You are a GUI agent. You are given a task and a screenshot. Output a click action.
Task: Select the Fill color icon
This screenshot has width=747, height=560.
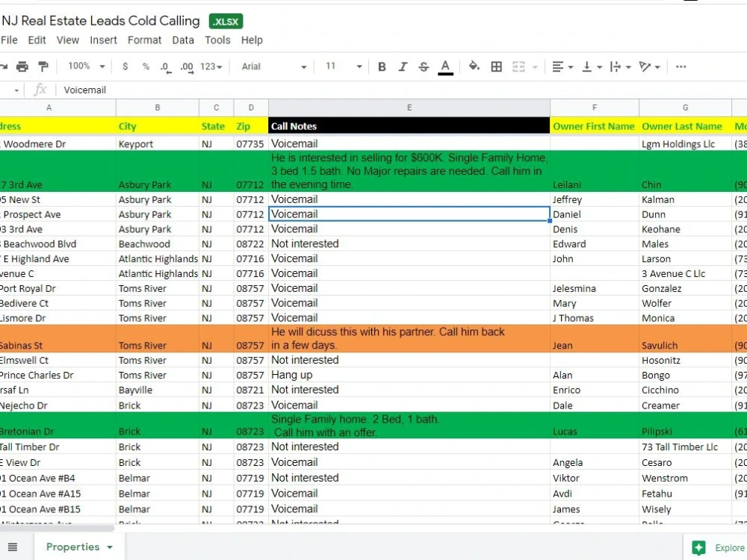(474, 66)
